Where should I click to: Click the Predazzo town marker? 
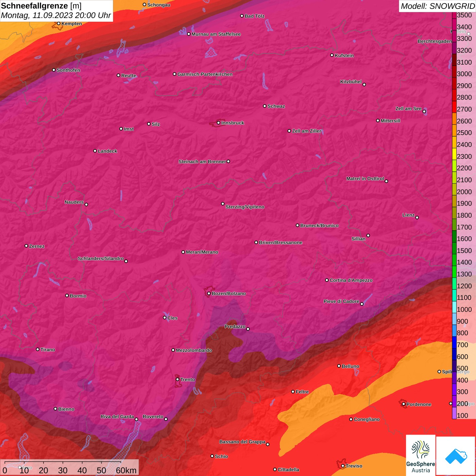(x=248, y=329)
